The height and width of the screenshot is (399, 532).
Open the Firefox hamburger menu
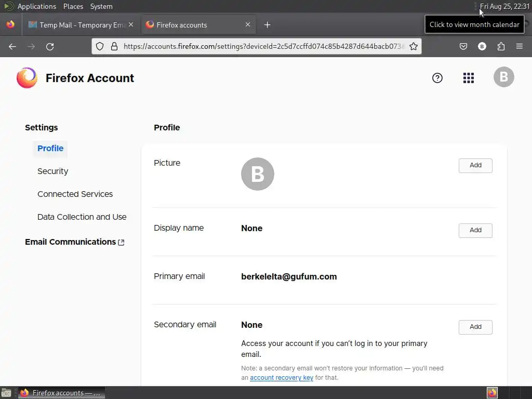tap(519, 46)
